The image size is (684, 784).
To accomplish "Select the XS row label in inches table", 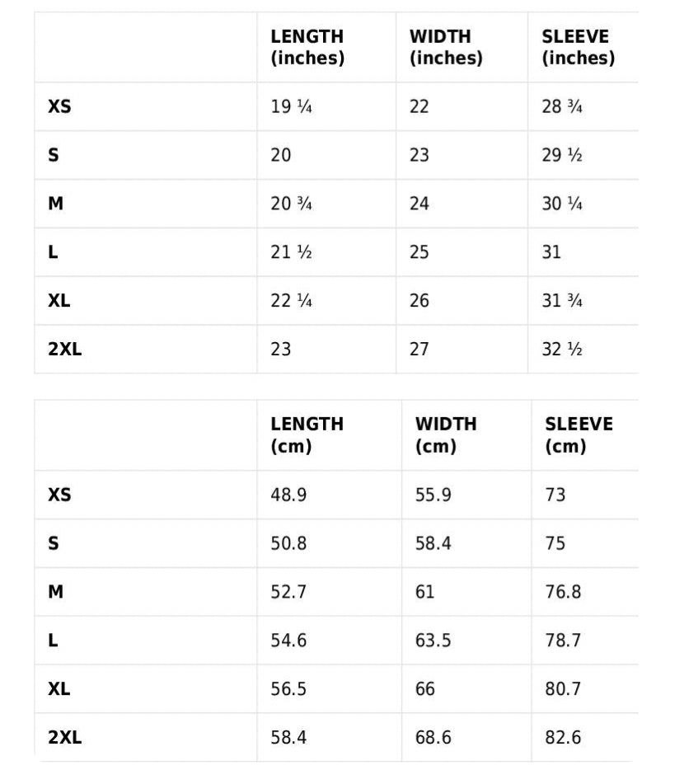I will point(59,106).
